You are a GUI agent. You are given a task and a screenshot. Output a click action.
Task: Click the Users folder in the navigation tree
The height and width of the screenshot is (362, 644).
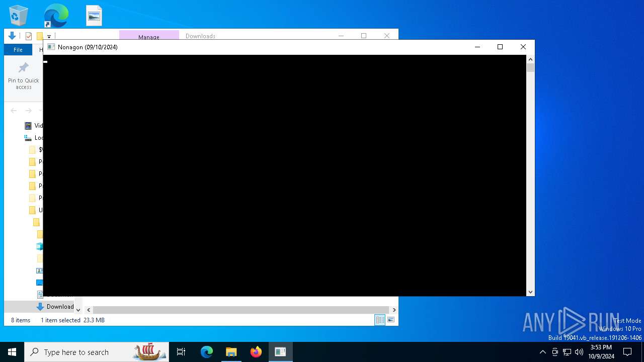coord(36,210)
